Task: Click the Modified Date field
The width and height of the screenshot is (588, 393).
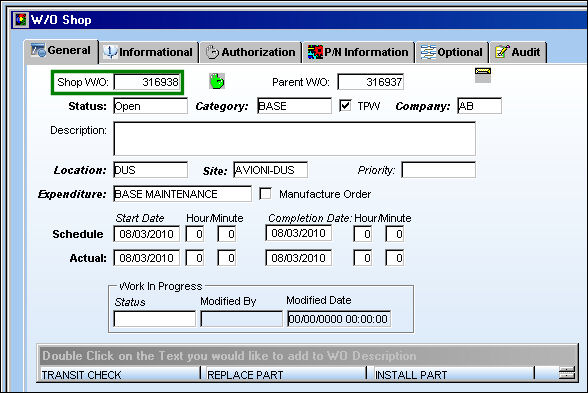Action: [339, 319]
